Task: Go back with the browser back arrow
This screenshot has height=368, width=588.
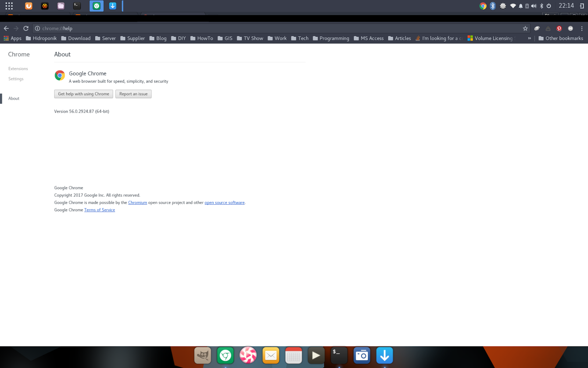Action: click(6, 28)
